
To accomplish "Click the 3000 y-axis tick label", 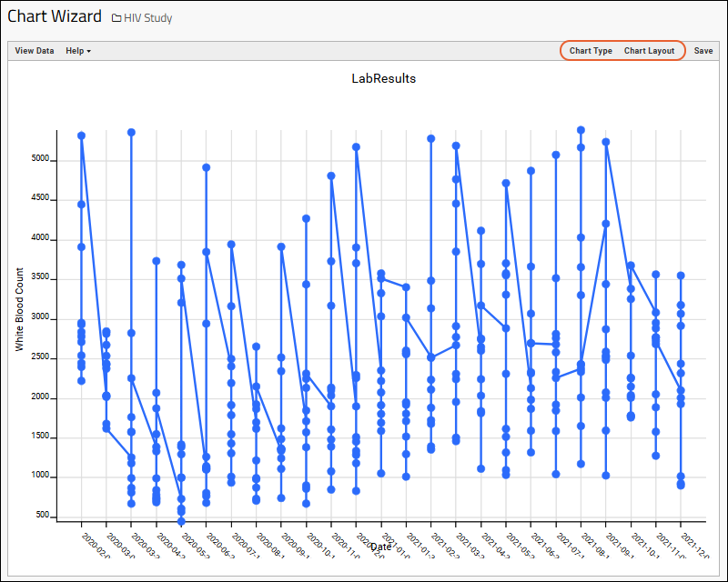I will [x=40, y=318].
